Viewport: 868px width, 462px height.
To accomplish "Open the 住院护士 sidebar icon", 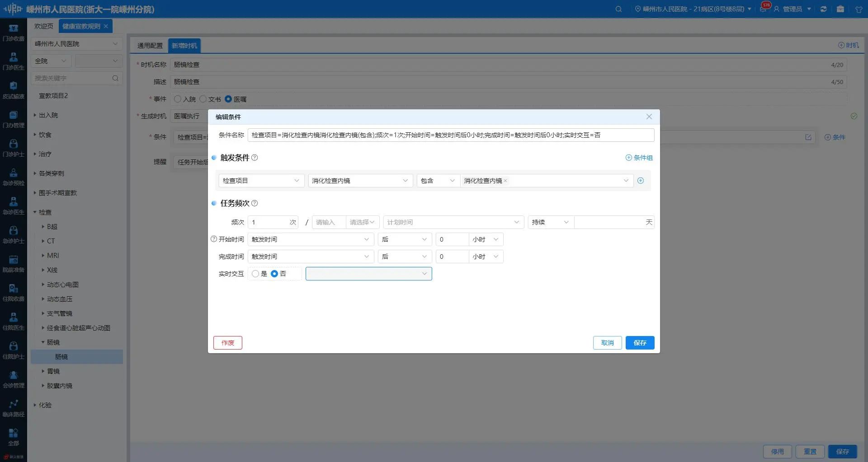I will pos(14,350).
